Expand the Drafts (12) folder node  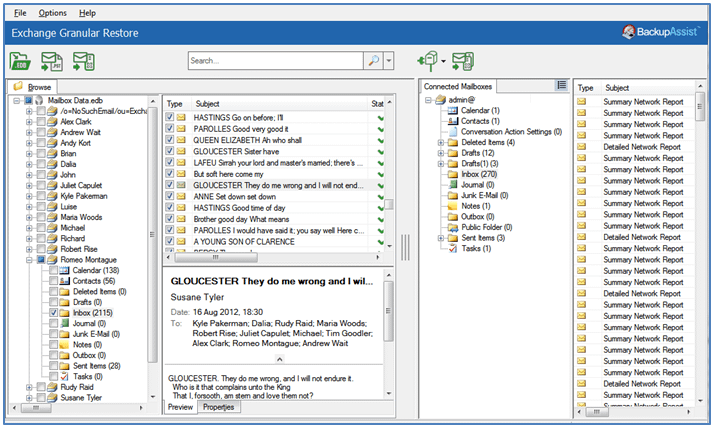441,153
